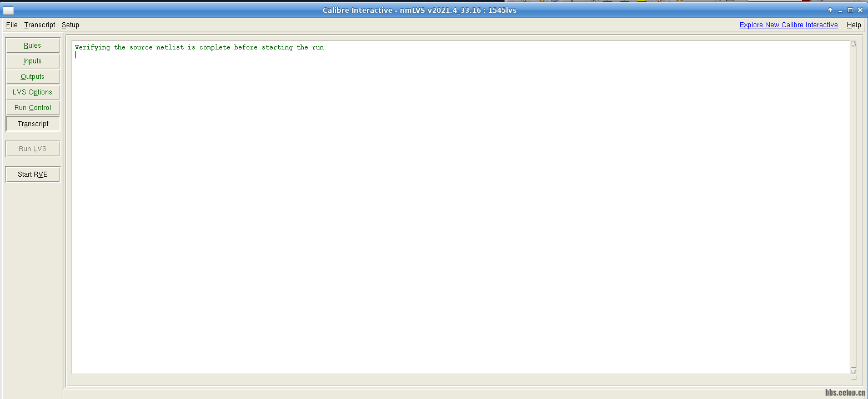Click the transcript scrollbar up arrow
The height and width of the screenshot is (399, 868).
[854, 44]
